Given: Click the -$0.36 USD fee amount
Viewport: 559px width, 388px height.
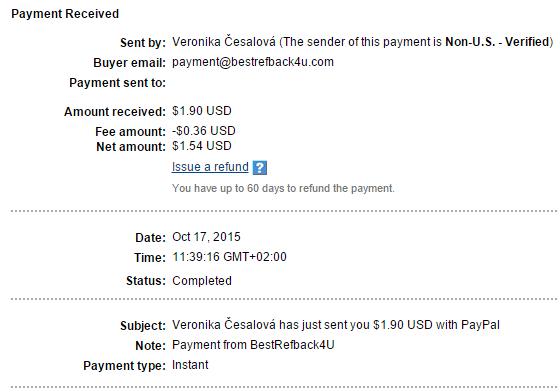Looking at the screenshot, I should (204, 131).
